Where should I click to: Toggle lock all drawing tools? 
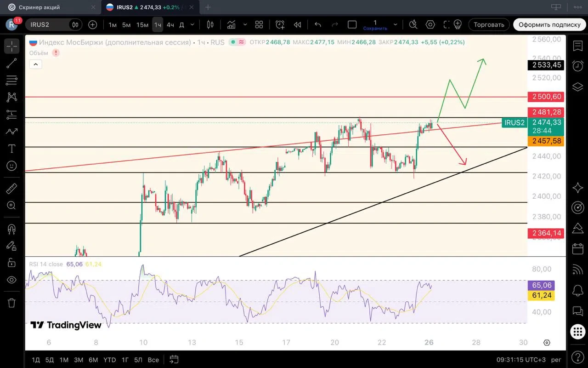[x=11, y=263]
